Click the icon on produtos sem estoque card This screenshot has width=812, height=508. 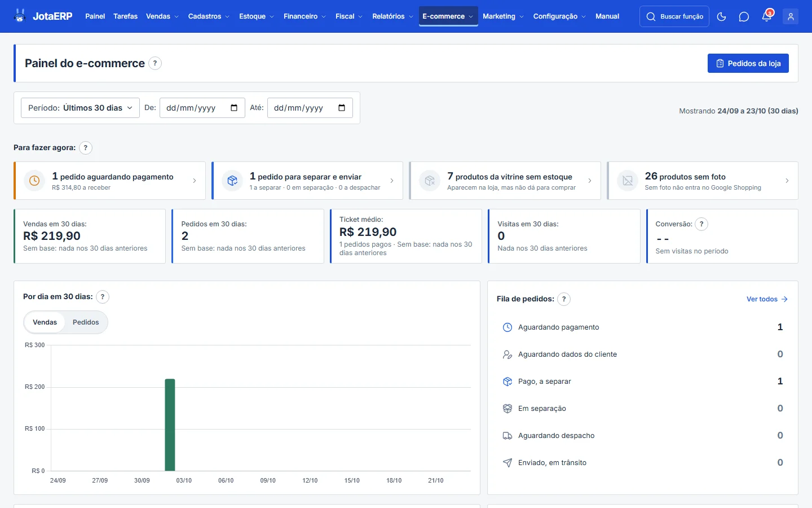click(430, 181)
